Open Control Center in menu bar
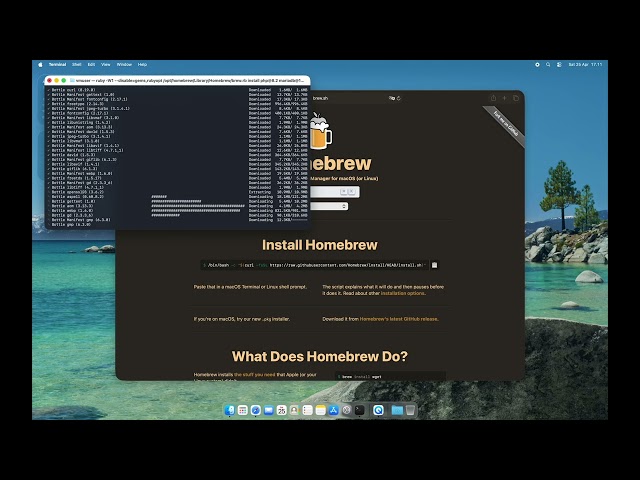 tap(559, 64)
